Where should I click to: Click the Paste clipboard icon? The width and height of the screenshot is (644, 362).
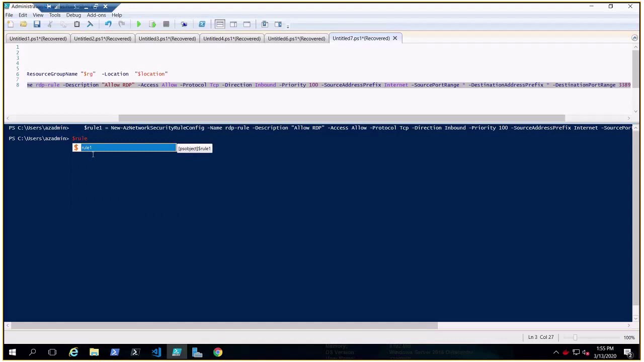[x=77, y=24]
